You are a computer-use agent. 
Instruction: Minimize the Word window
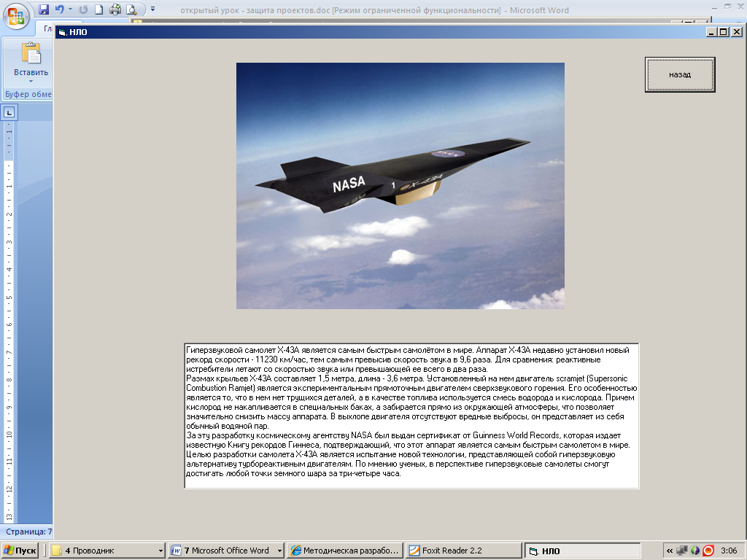(x=713, y=7)
